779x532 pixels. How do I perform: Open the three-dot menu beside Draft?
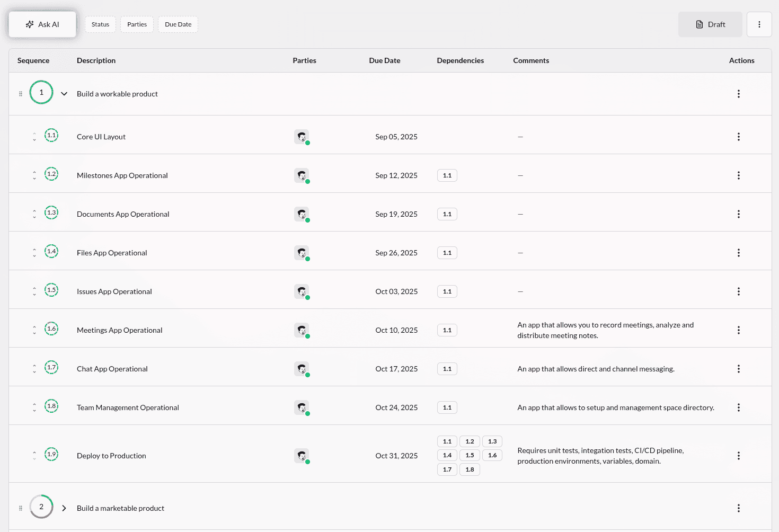pos(759,24)
